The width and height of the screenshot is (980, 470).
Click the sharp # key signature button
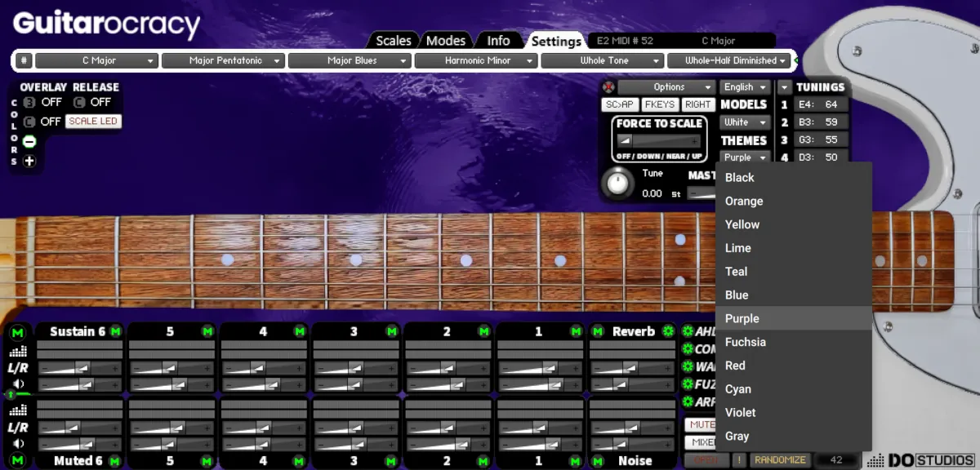click(24, 60)
